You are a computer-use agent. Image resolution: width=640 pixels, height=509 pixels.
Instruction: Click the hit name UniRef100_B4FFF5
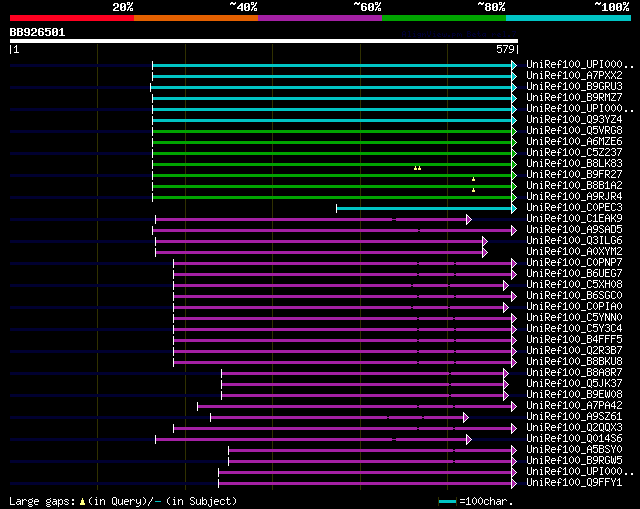[x=574, y=339]
